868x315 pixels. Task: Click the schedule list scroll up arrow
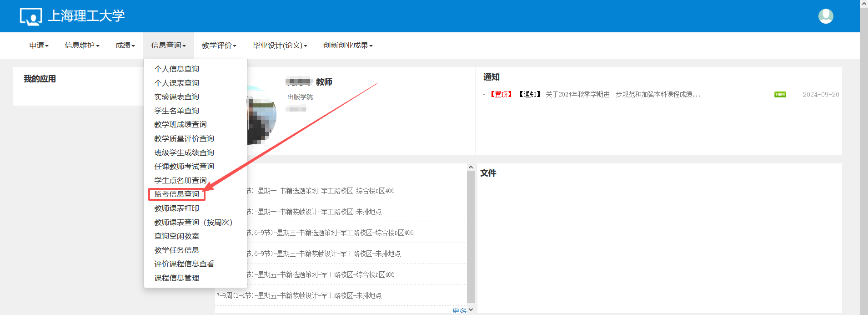pyautogui.click(x=471, y=168)
